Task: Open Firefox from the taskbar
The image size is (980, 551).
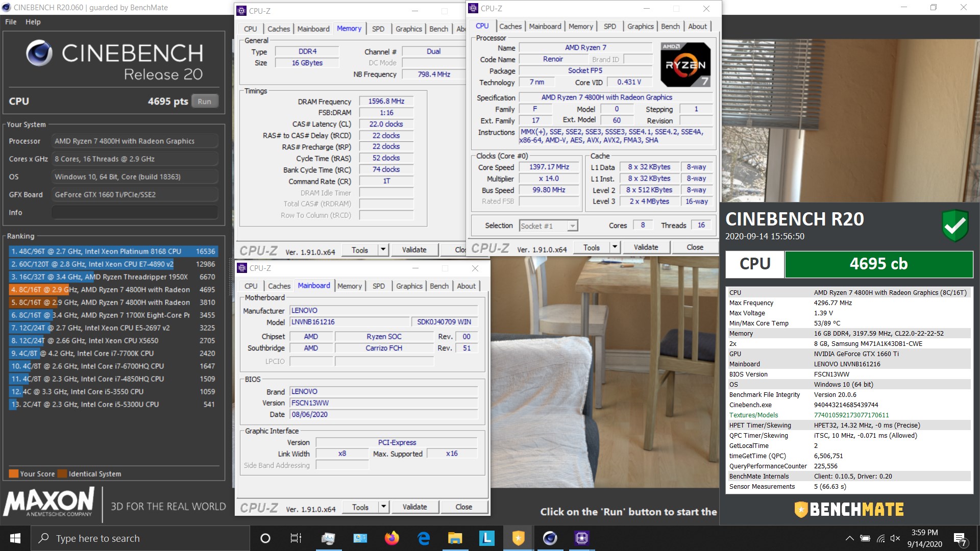Action: click(x=391, y=538)
